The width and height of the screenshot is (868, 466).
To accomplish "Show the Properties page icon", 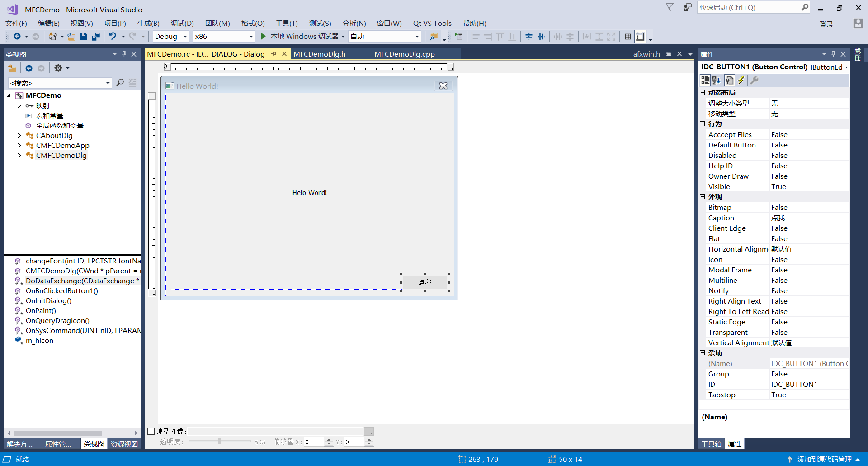I will coord(729,80).
